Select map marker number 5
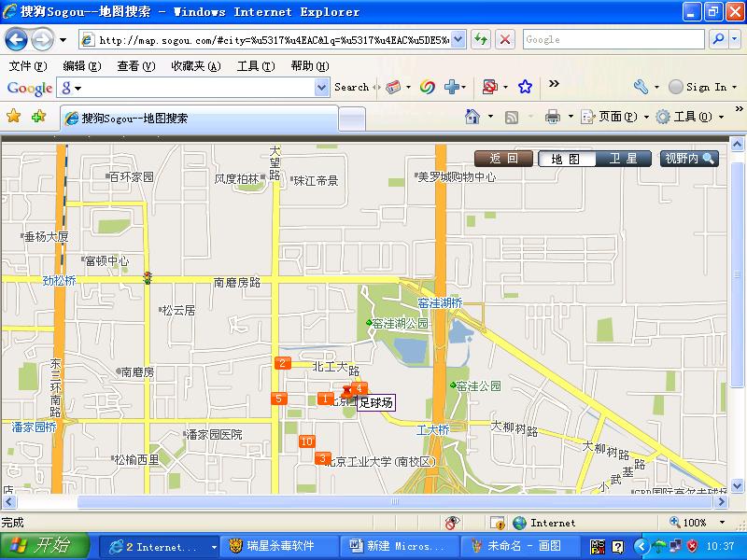747x560 pixels. point(278,399)
